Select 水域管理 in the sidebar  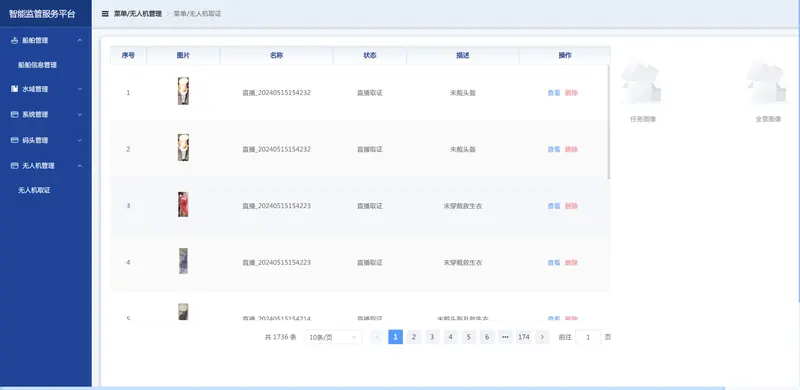point(35,89)
